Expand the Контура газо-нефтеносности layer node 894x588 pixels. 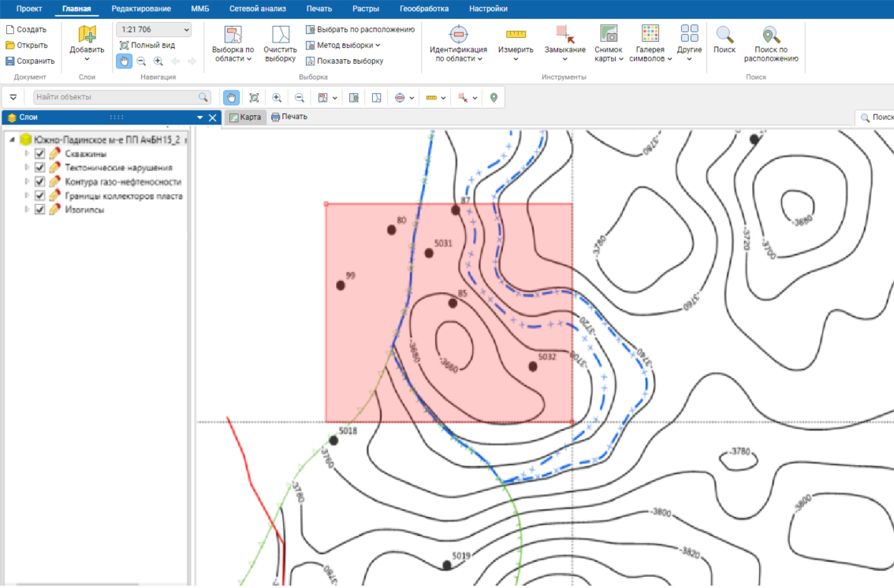[x=27, y=182]
